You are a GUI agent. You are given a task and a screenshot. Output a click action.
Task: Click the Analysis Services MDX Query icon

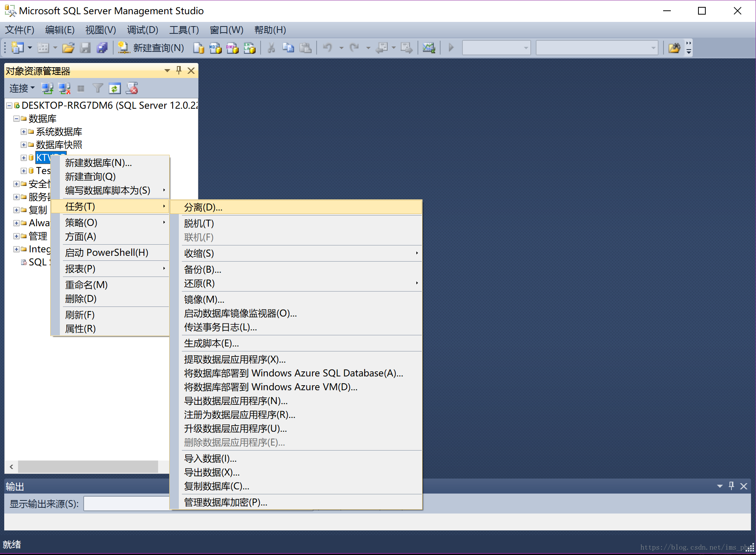(215, 48)
